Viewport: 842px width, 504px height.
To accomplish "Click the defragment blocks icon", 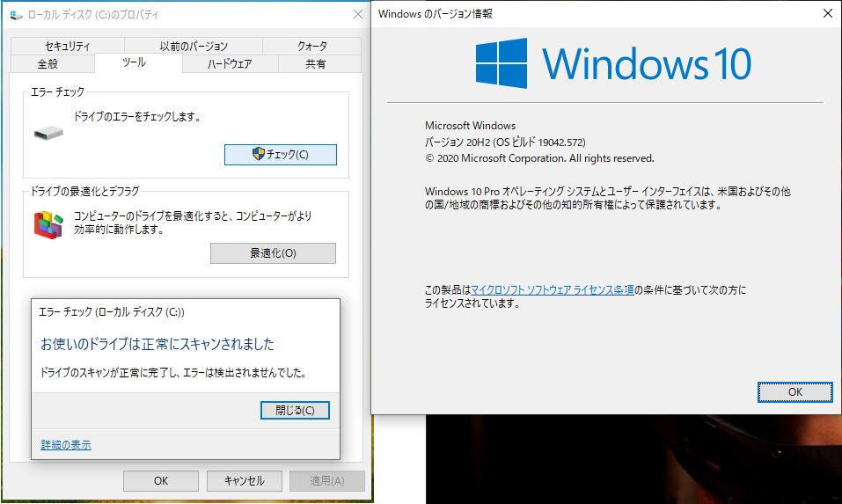I will (x=48, y=225).
